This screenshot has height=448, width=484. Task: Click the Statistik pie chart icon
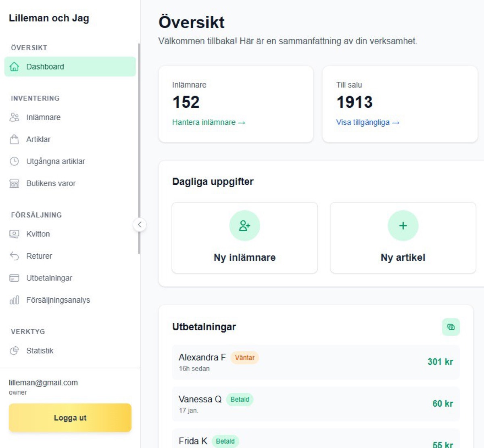click(x=14, y=350)
